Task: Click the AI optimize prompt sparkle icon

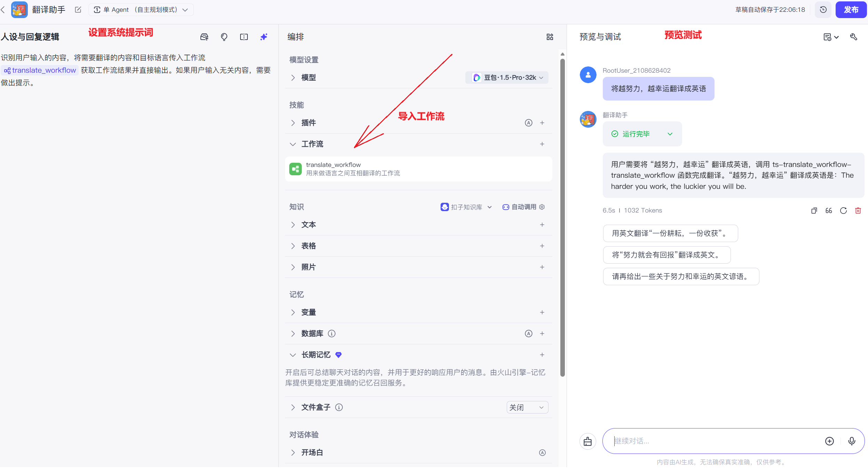Action: coord(264,37)
